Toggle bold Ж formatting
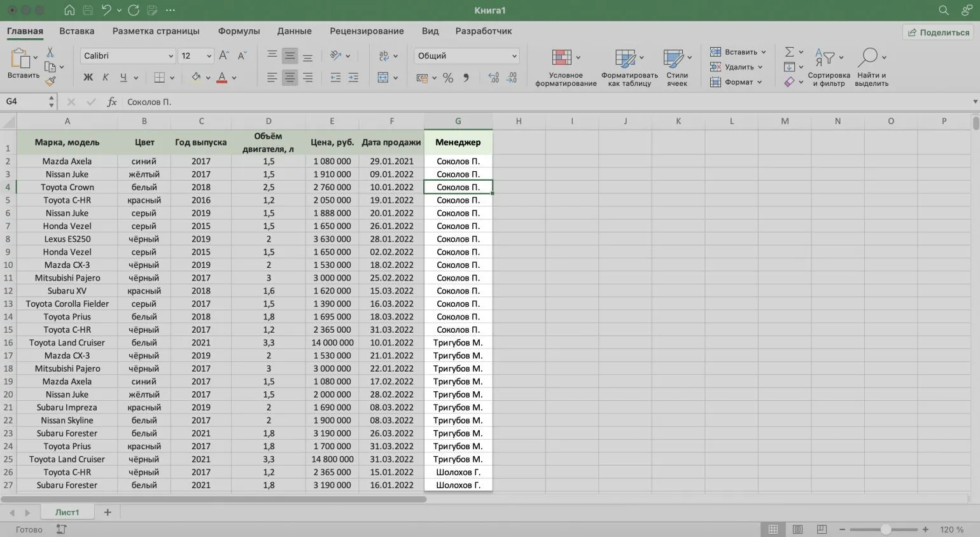Image resolution: width=980 pixels, height=537 pixels. tap(88, 78)
